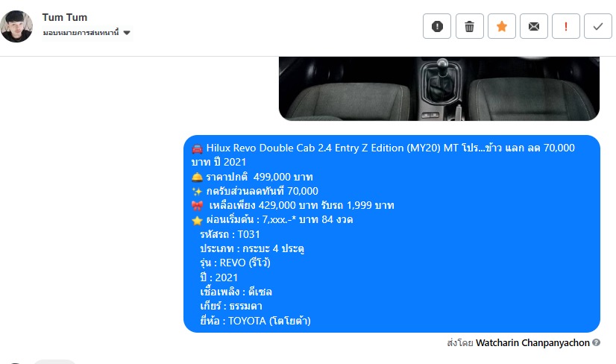Star the conversation as follow up
This screenshot has width=616, height=364.
(x=502, y=26)
